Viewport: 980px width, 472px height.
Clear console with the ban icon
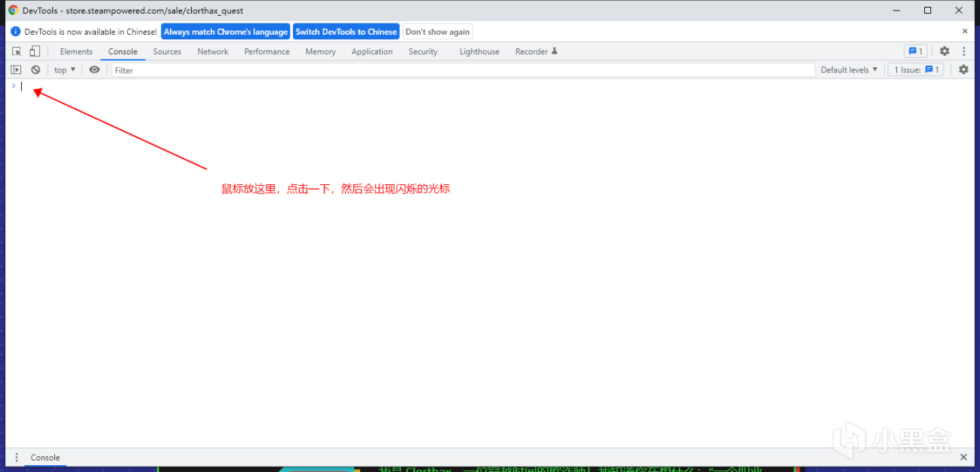35,69
